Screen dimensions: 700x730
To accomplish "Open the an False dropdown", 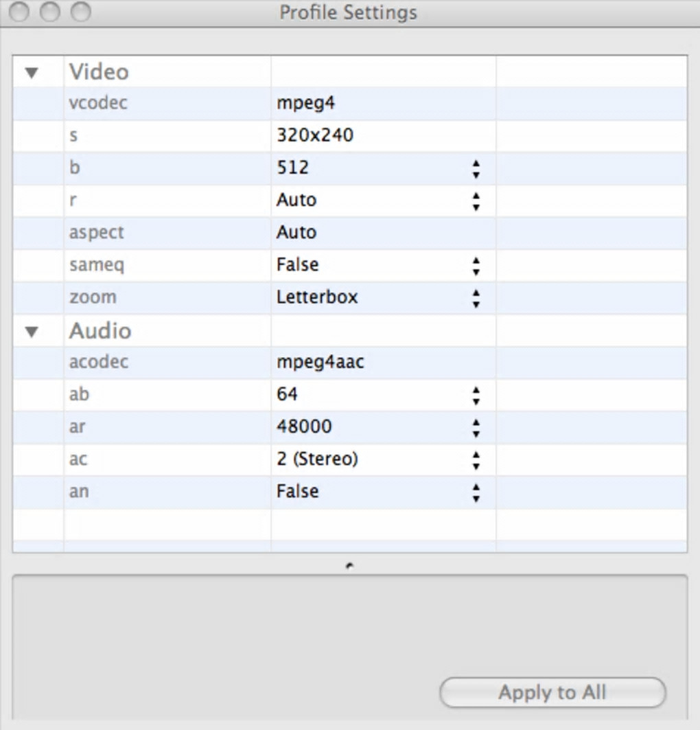I will click(x=476, y=492).
